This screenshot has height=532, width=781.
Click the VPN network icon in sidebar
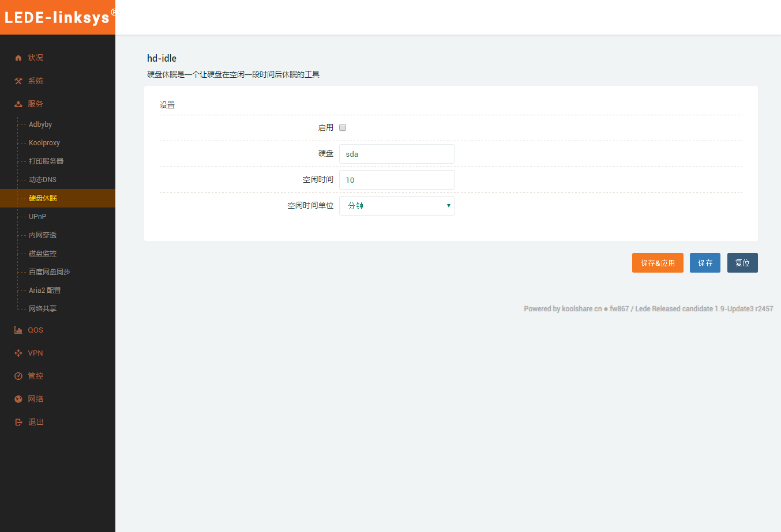click(18, 353)
